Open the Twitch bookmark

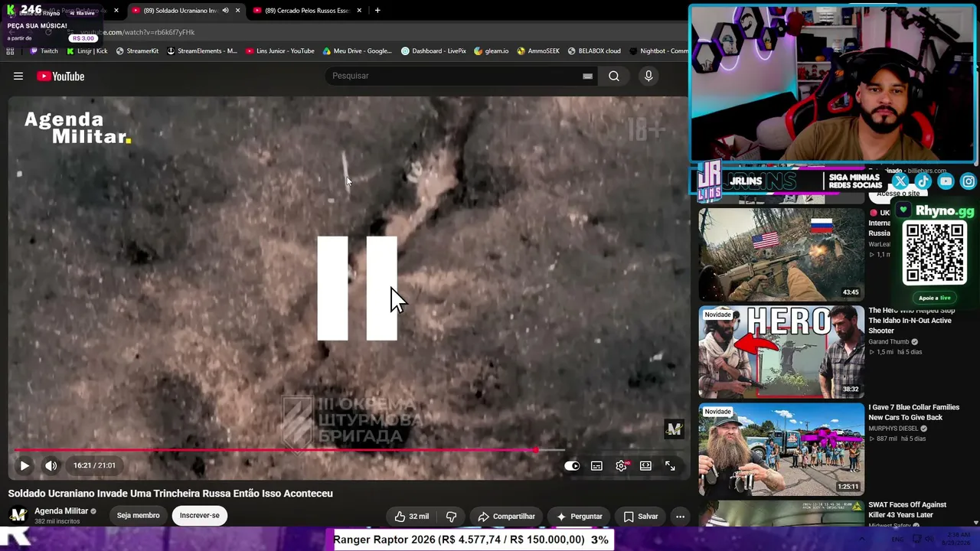[44, 51]
